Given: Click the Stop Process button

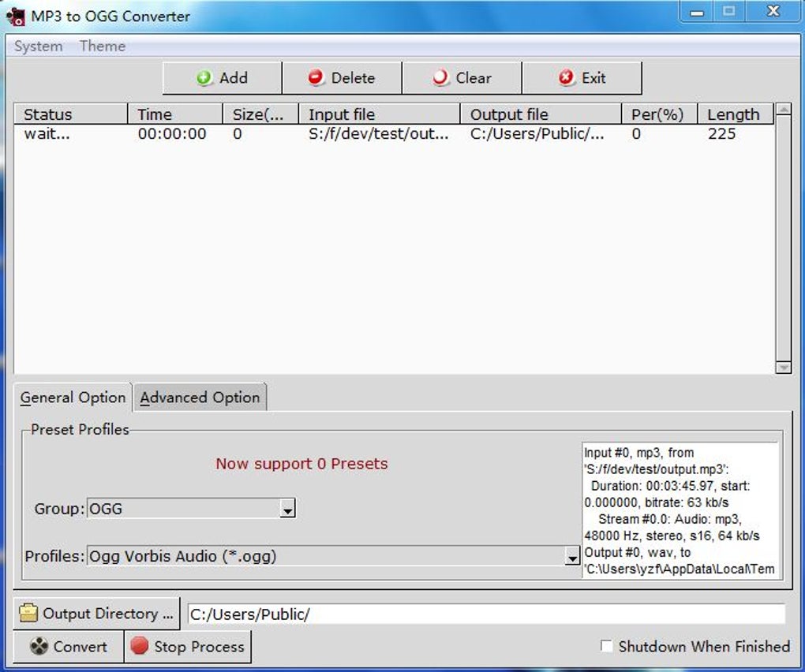Looking at the screenshot, I should pyautogui.click(x=188, y=646).
